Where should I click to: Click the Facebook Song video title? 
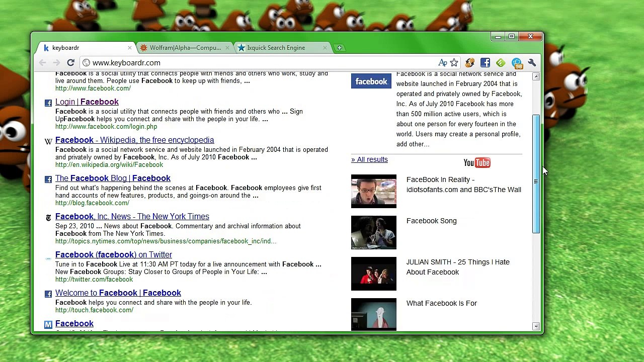pos(432,221)
